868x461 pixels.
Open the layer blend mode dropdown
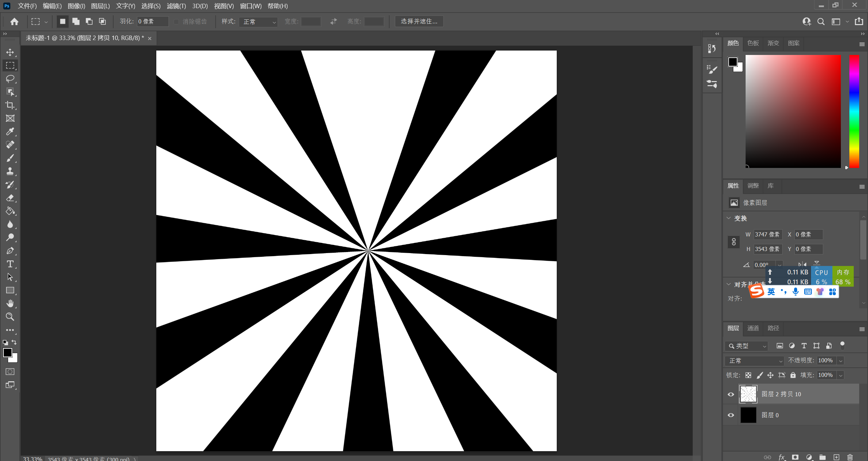point(755,361)
